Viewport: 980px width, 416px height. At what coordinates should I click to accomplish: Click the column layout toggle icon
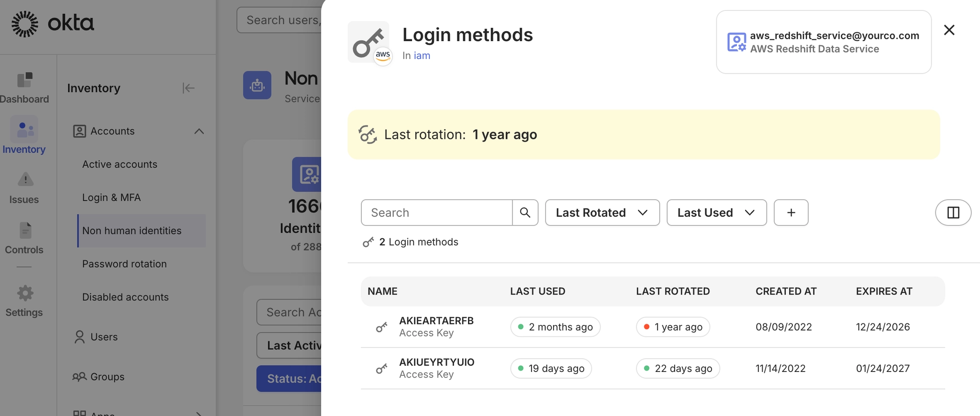click(x=953, y=213)
